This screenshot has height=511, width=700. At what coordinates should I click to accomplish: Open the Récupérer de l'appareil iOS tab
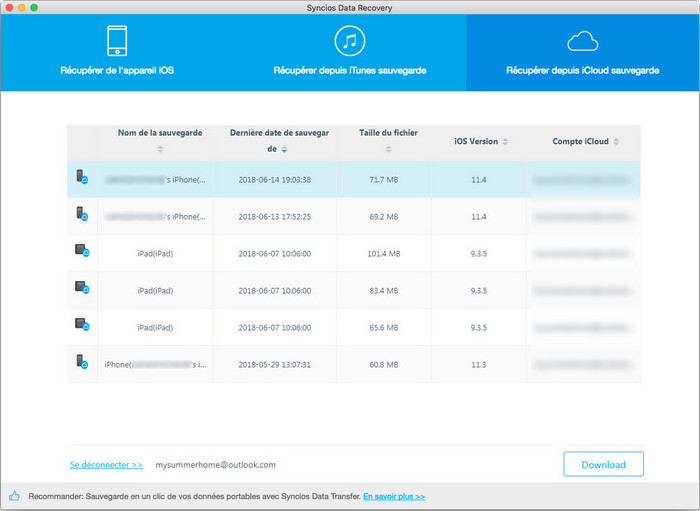(x=117, y=53)
